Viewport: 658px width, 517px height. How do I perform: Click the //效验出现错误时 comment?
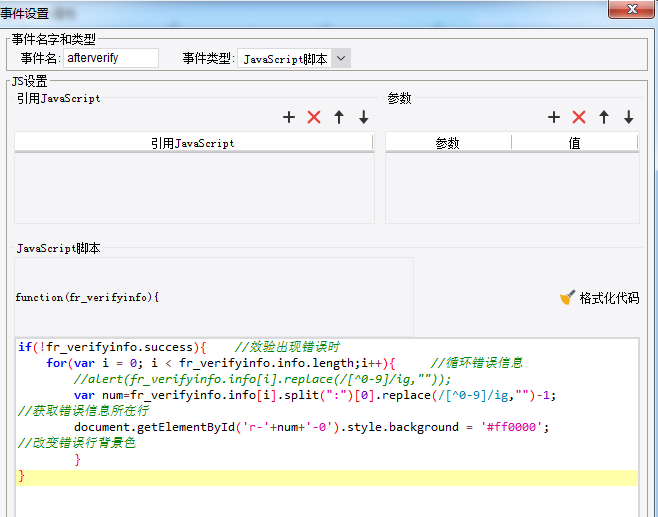[287, 347]
